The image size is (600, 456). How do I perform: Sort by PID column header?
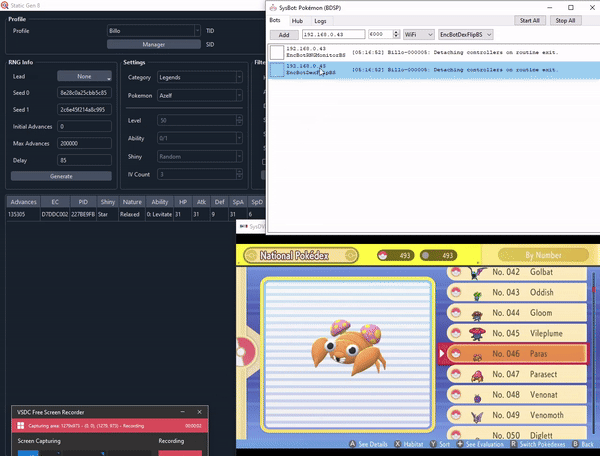83,202
